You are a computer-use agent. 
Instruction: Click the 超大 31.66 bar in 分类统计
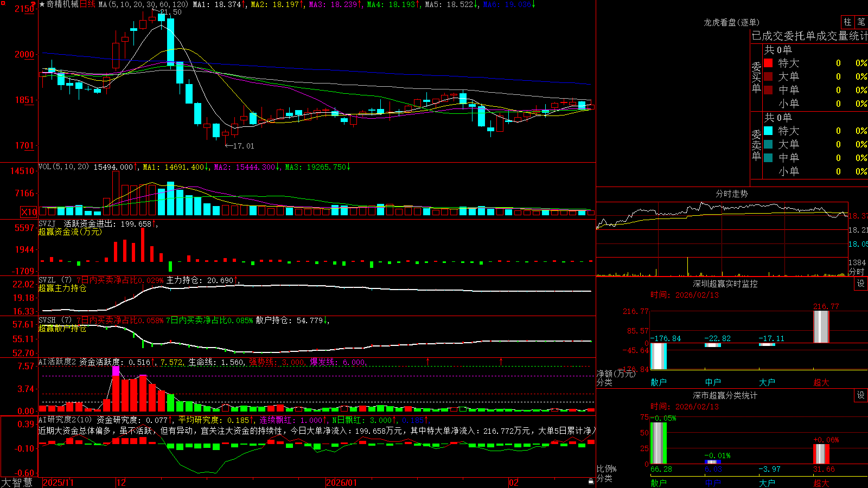tap(821, 454)
